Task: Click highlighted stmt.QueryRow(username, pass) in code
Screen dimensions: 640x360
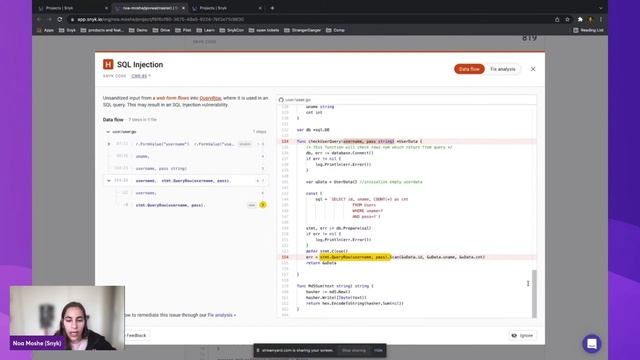Action: [x=355, y=257]
